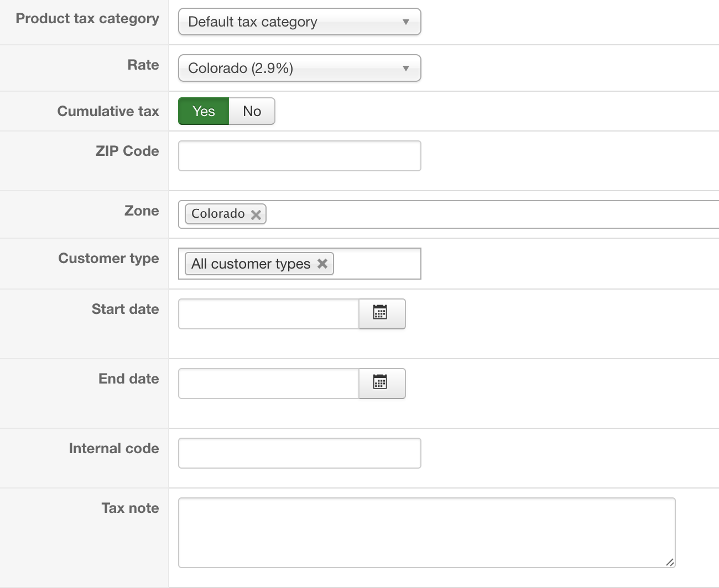Click inside the Tax note text area
Image resolution: width=719 pixels, height=588 pixels.
(426, 532)
